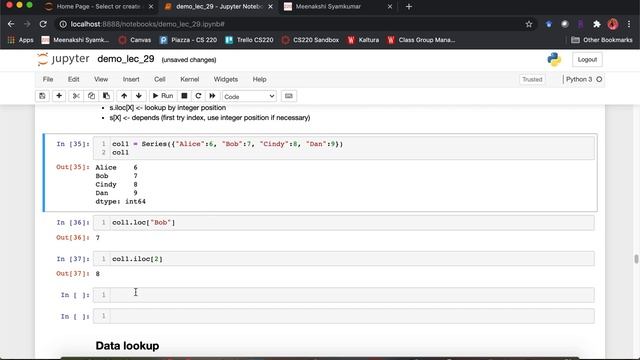Switch to Home Page browser tab
This screenshot has width=640, height=360.
click(98, 7)
